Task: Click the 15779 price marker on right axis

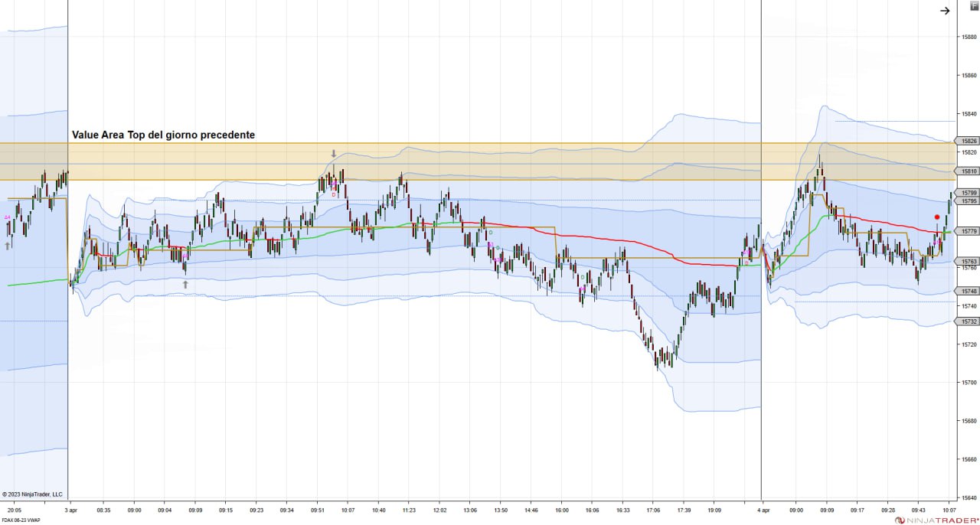Action: tap(969, 230)
